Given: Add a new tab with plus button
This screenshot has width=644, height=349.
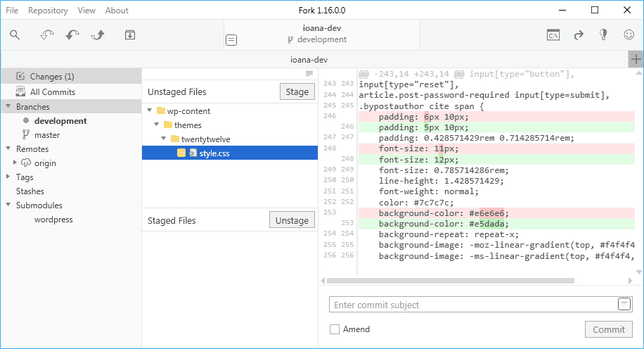Looking at the screenshot, I should click(636, 60).
